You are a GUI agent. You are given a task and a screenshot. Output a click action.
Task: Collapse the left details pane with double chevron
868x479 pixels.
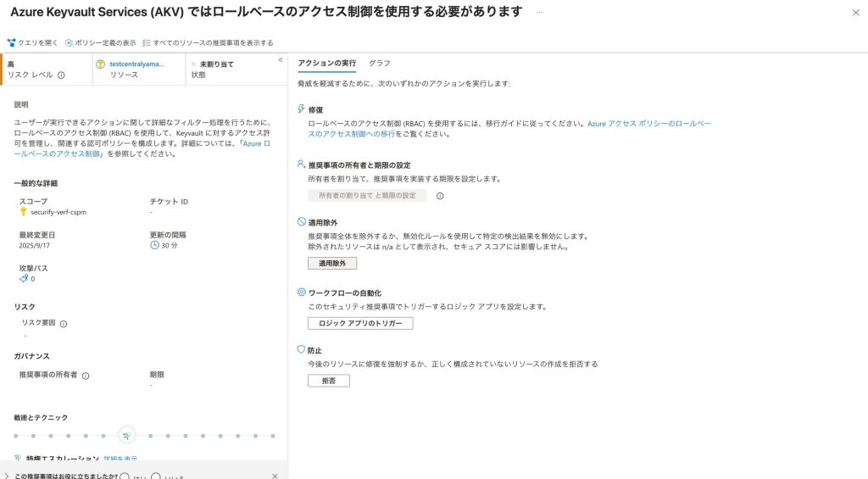click(x=281, y=60)
